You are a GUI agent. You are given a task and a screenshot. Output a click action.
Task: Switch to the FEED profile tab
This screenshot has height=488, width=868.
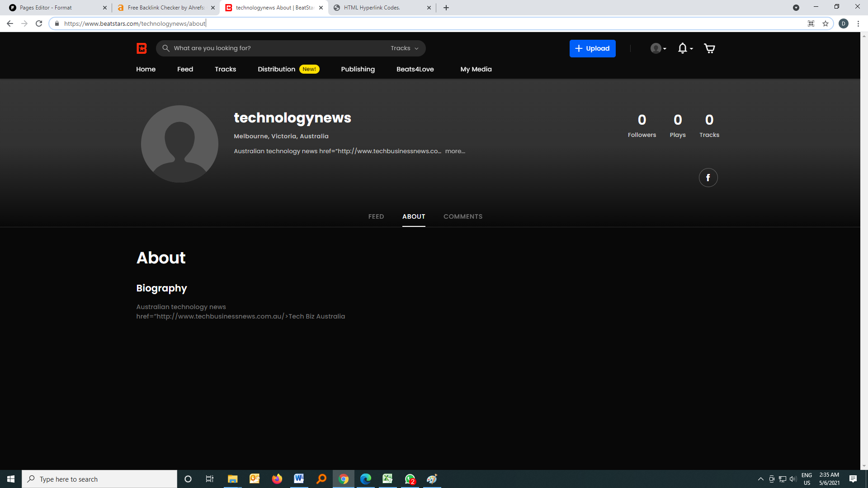pyautogui.click(x=376, y=216)
